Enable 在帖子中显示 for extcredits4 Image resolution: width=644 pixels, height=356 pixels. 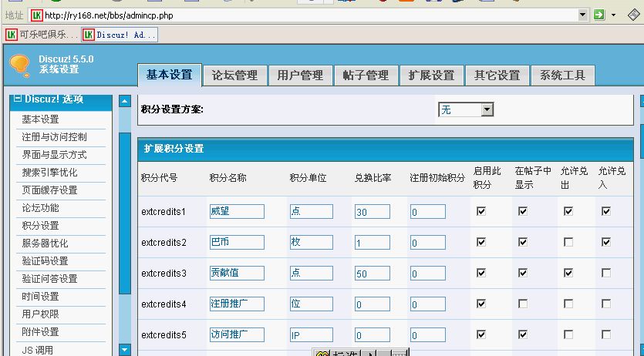click(x=523, y=304)
